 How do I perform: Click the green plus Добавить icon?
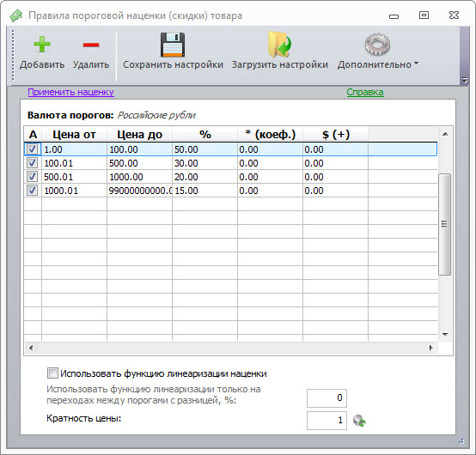pyautogui.click(x=42, y=45)
